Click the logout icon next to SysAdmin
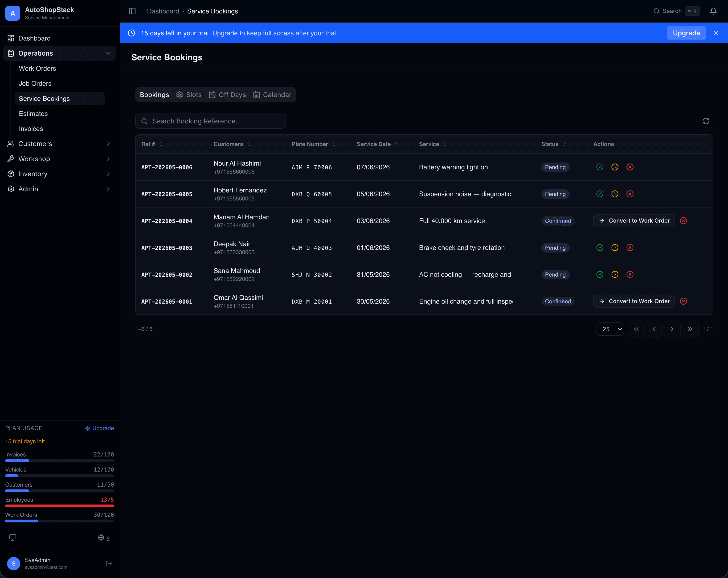The image size is (728, 578). tap(109, 563)
